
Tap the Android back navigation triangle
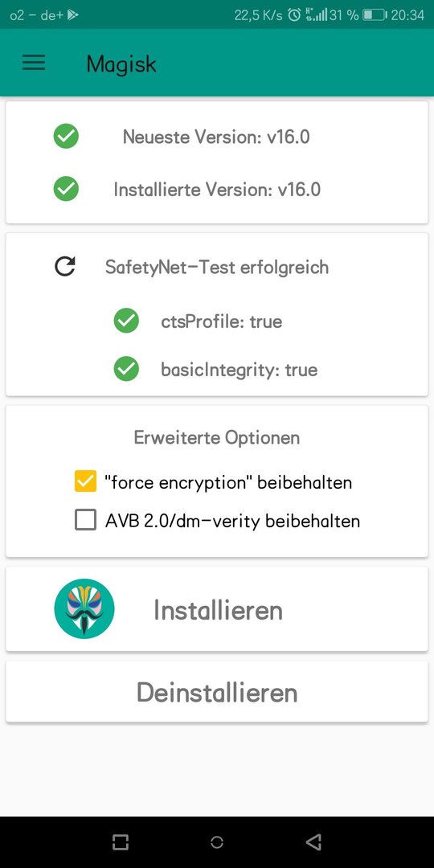pos(313,842)
